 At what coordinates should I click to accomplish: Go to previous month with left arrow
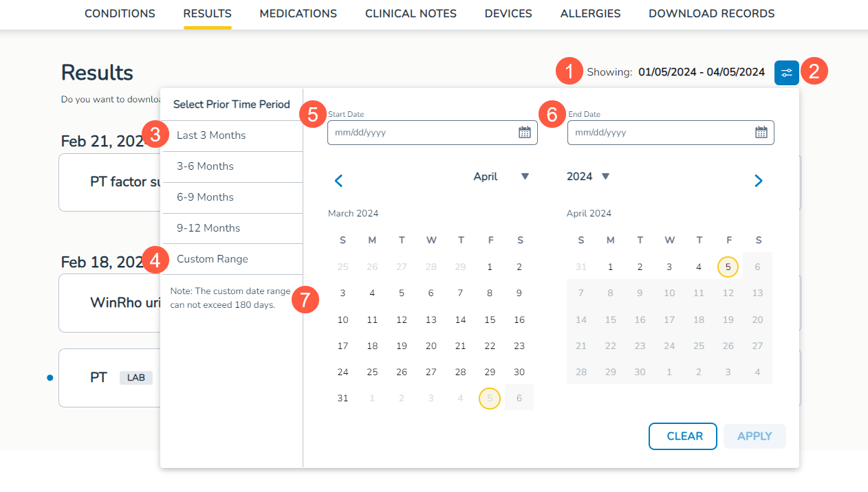[x=338, y=181]
